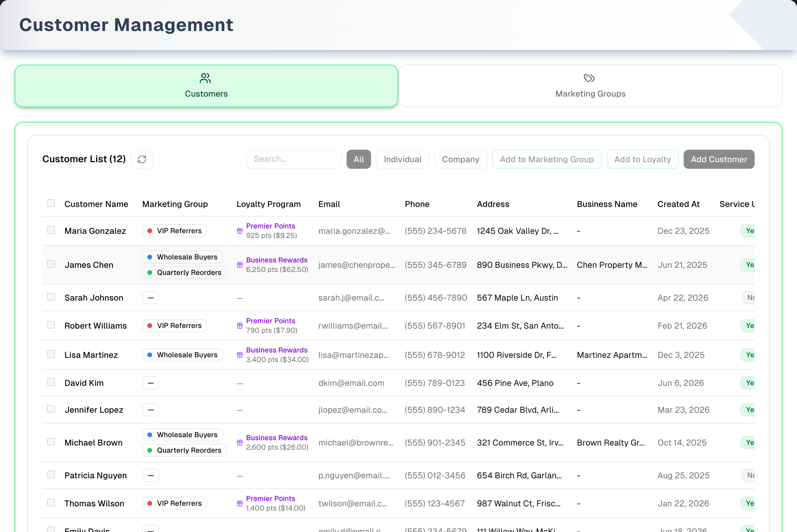Click gift icon in Robert Williams row

(x=240, y=326)
